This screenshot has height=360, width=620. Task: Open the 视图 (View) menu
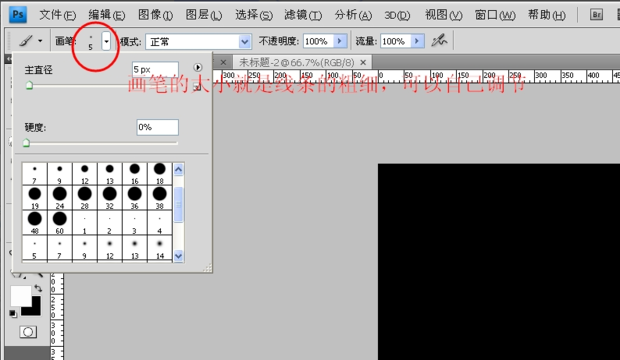tap(444, 15)
